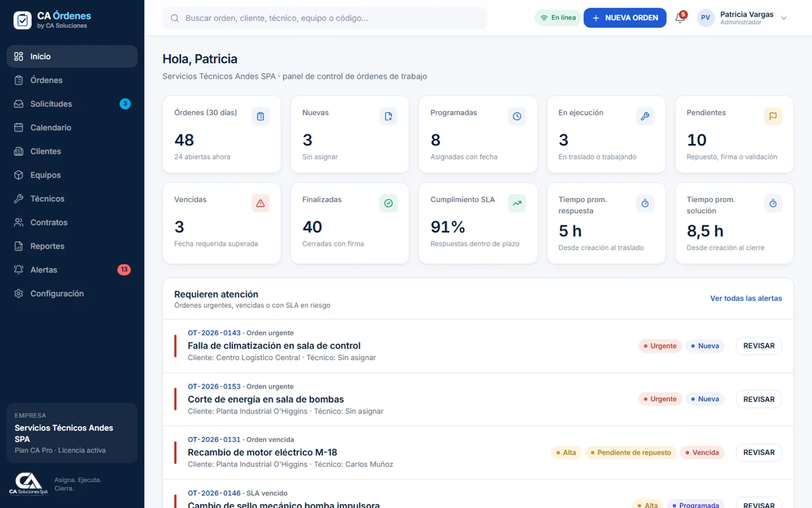This screenshot has width=812, height=508.
Task: Click REVISAR for Falla de climatización order
Action: 759,346
